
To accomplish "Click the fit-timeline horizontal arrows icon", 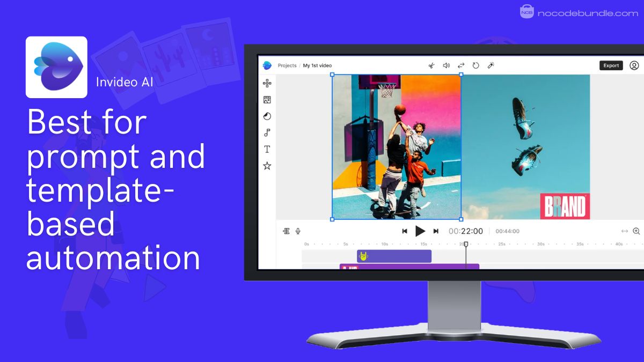I will [x=624, y=231].
